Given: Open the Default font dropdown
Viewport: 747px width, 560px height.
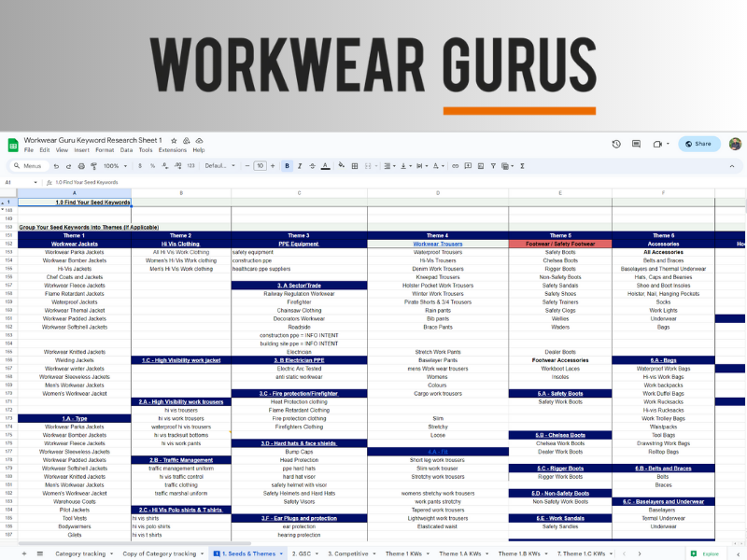Looking at the screenshot, I should [x=219, y=165].
